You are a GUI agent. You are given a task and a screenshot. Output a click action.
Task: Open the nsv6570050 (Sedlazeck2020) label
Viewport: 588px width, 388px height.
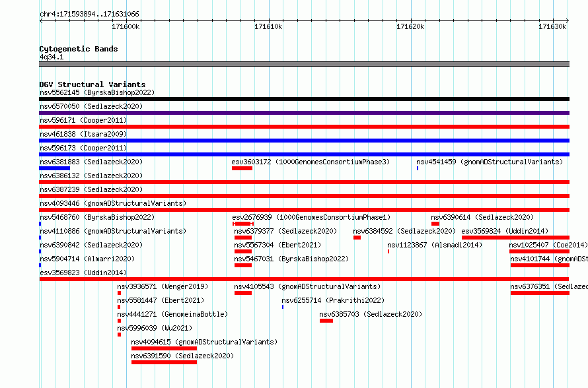91,106
